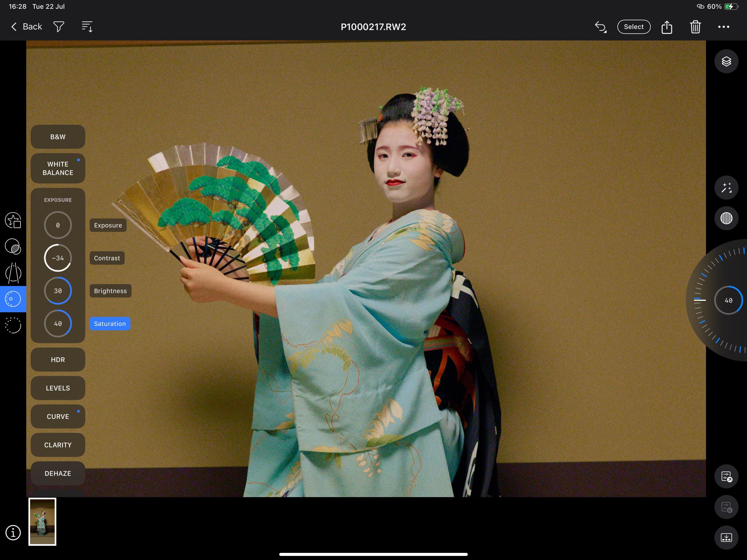Tap the undo arrow icon

[x=601, y=27]
